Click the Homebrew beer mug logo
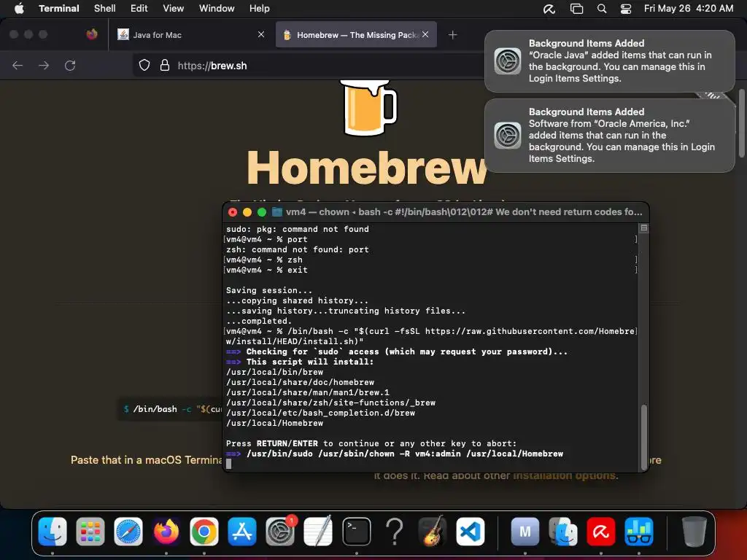 click(368, 108)
